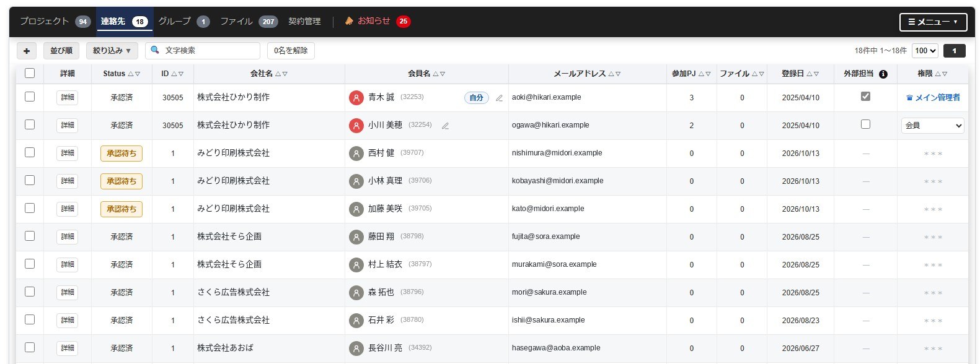
Task: Go to the 契約管理 tab
Action: [304, 21]
